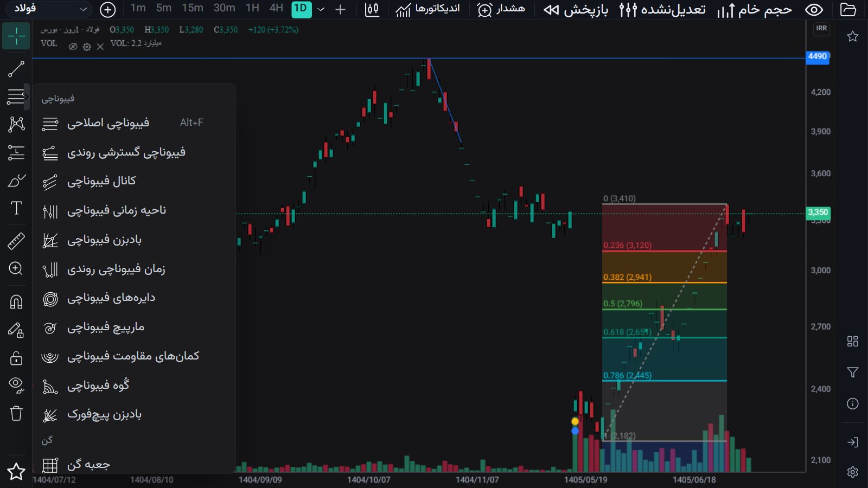868x488 pixels.
Task: Switch to the 4H timeframe
Action: point(277,8)
